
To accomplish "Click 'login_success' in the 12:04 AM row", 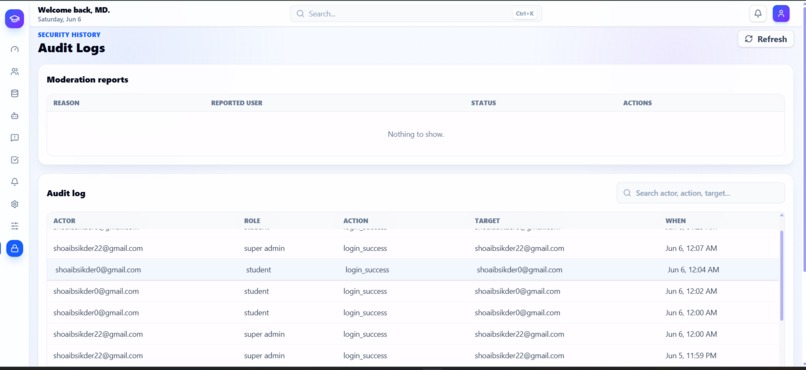I will click(x=367, y=270).
